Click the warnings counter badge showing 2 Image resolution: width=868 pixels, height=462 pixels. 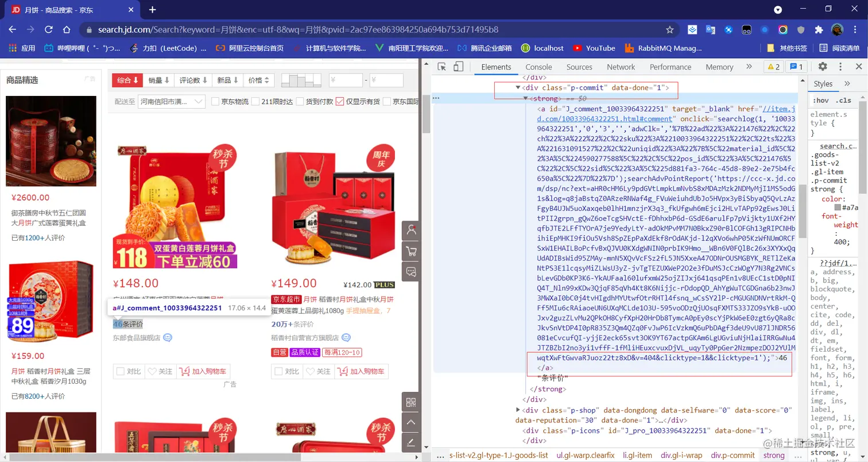(x=773, y=67)
